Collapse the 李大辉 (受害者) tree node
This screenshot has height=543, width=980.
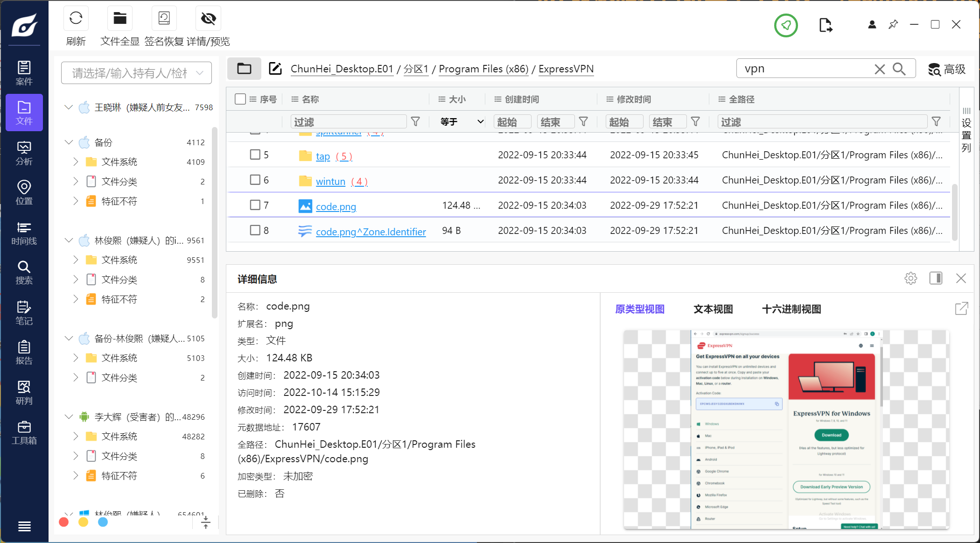pos(69,416)
